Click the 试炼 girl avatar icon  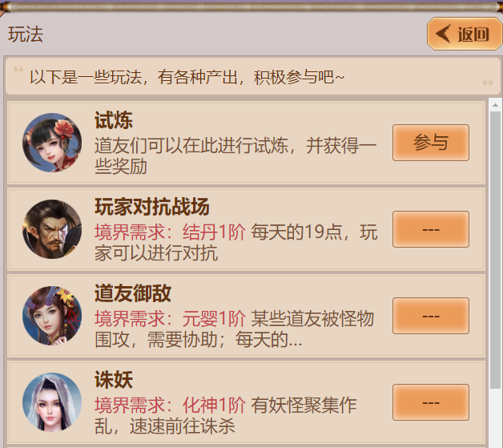[52, 143]
